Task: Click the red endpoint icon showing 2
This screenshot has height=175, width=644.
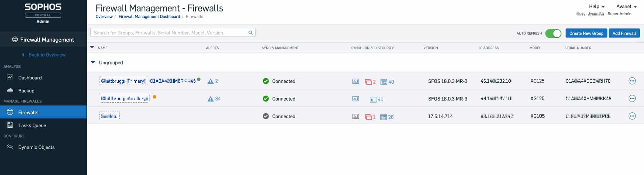Action: (x=368, y=82)
